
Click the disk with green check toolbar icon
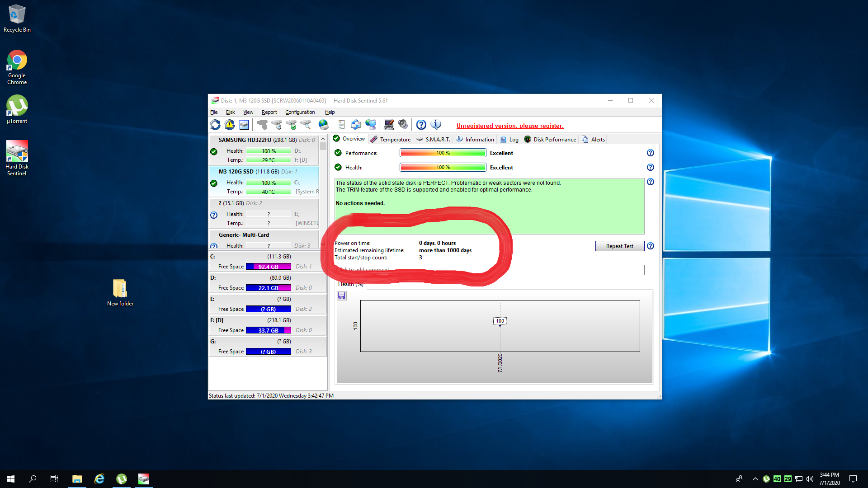[291, 125]
